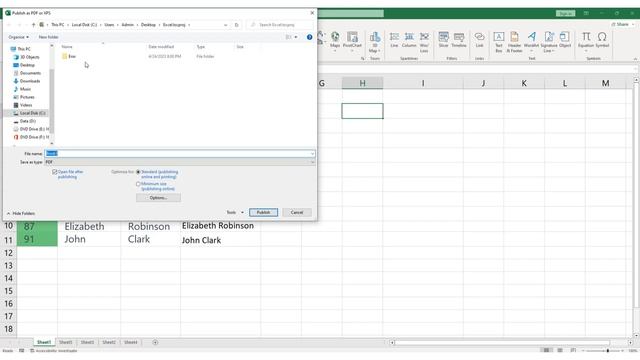This screenshot has width=640, height=360.
Task: Open the Tools dropdown in dialog
Action: 235,212
